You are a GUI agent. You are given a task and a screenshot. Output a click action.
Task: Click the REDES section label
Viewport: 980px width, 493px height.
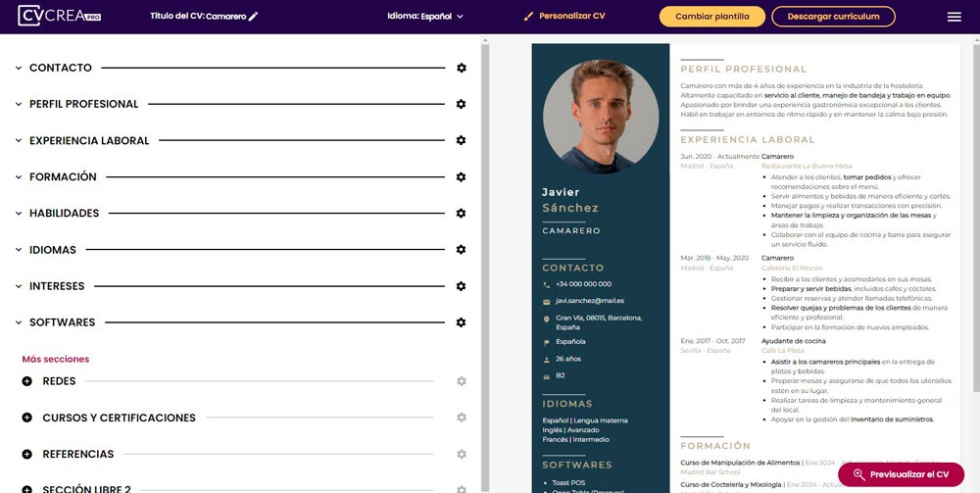point(60,381)
